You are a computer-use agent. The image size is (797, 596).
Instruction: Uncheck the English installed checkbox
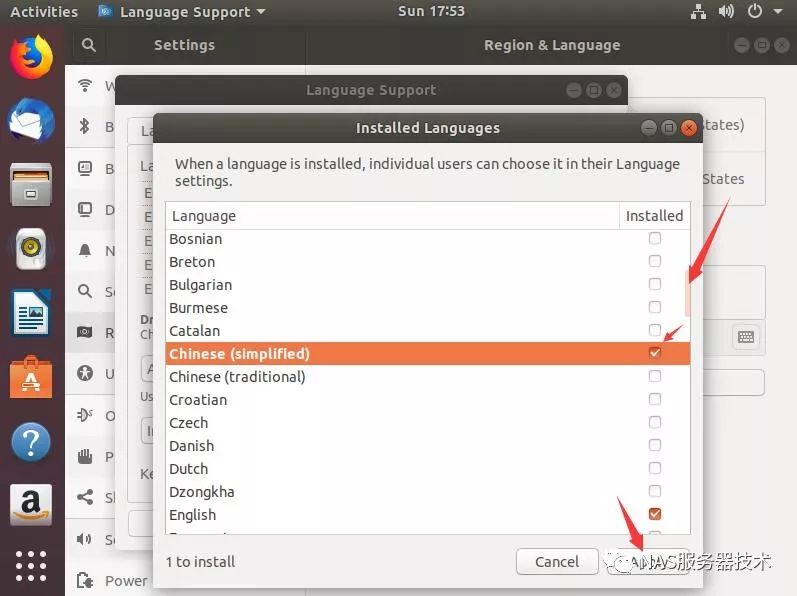click(655, 514)
